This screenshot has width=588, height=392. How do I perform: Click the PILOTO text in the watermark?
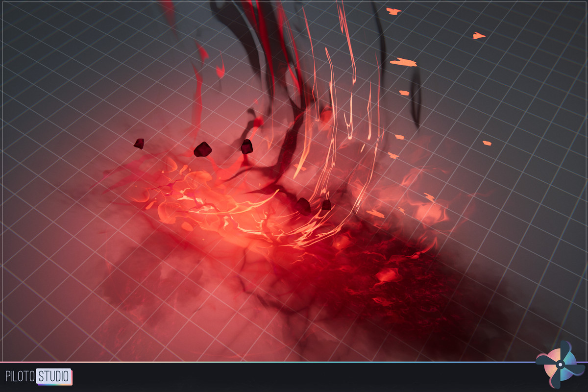20,375
